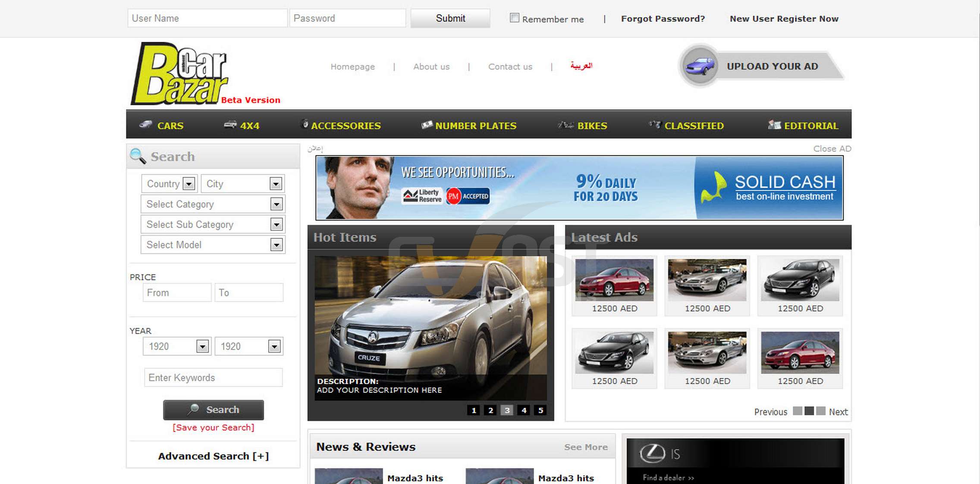The image size is (980, 484).
Task: Click the dark Search button
Action: (x=214, y=409)
